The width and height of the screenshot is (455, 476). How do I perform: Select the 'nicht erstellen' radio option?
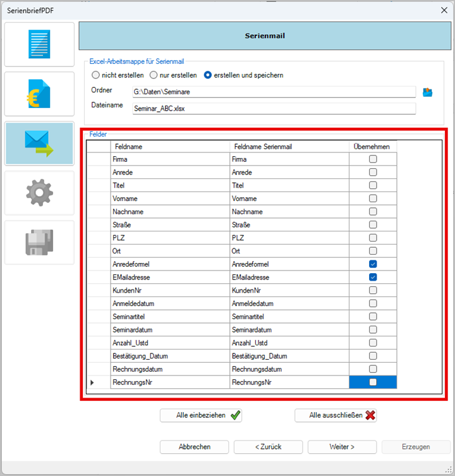click(x=96, y=75)
